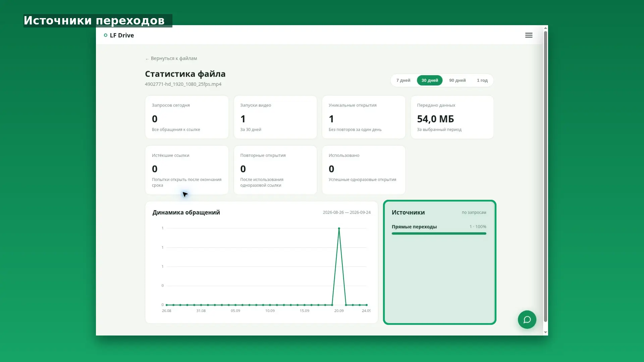Image resolution: width=644 pixels, height=362 pixels.
Task: Click the "Источники" panel heading
Action: [408, 213]
